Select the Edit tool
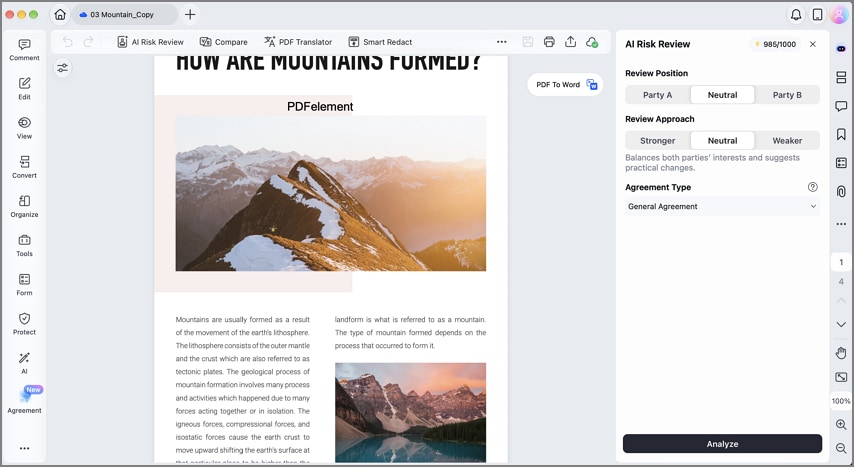854x467 pixels. pos(24,89)
